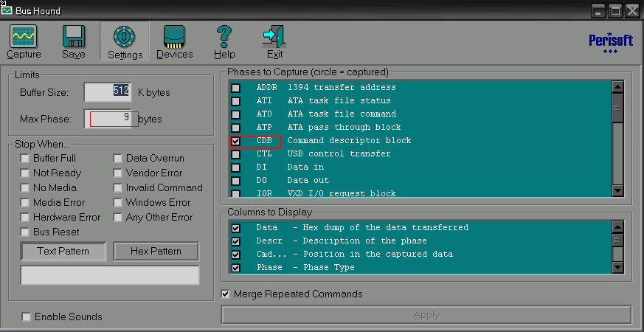Check the Not Ready option

pyautogui.click(x=25, y=173)
